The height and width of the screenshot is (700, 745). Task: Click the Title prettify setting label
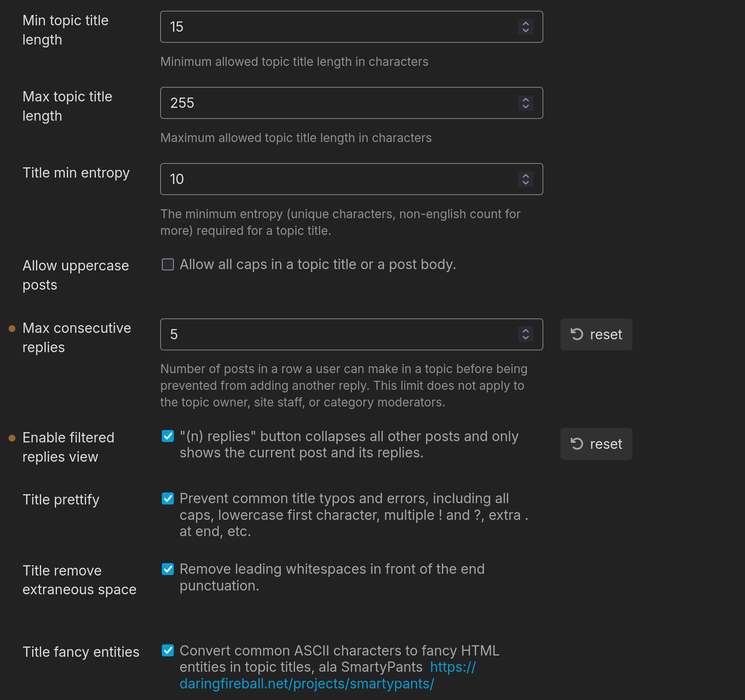click(61, 500)
